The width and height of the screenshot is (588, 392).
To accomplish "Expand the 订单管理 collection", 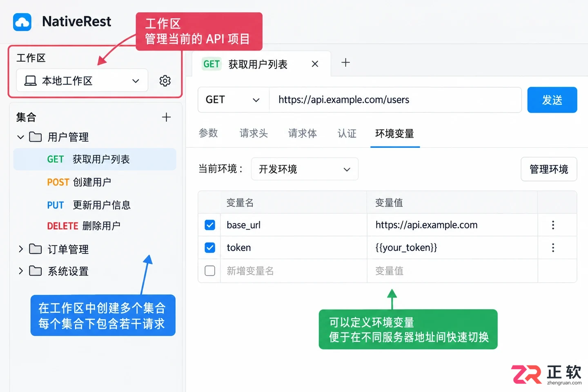I will [x=21, y=249].
